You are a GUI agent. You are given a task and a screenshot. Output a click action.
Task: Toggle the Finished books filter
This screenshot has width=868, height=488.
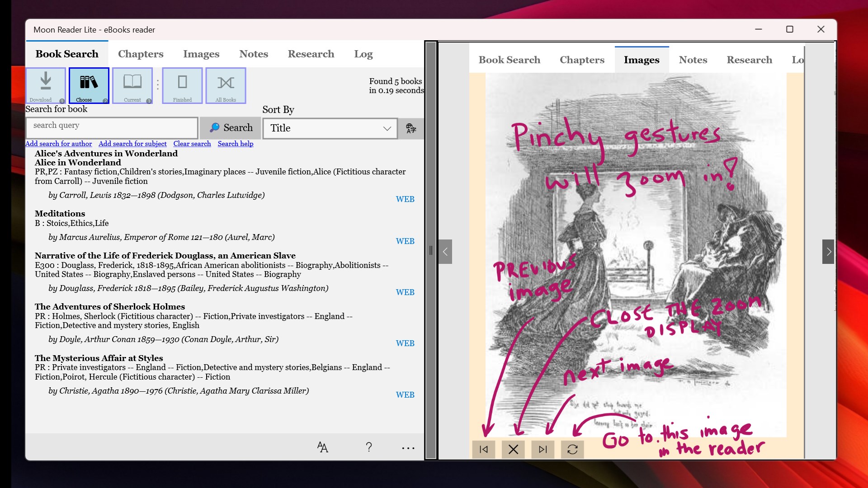point(182,85)
